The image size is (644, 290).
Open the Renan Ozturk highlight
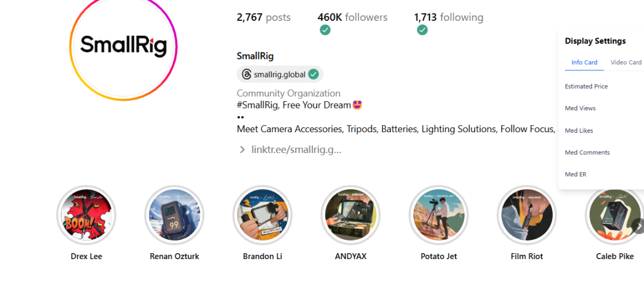pyautogui.click(x=174, y=215)
